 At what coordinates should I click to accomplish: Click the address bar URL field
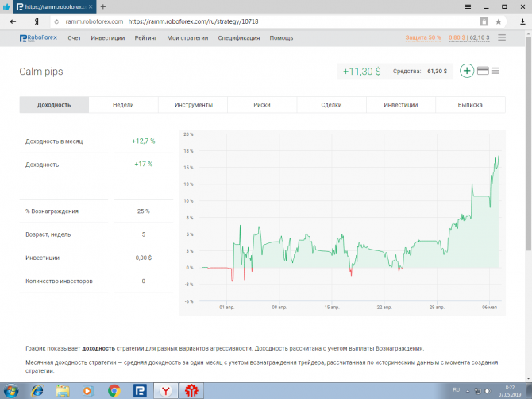pos(266,21)
